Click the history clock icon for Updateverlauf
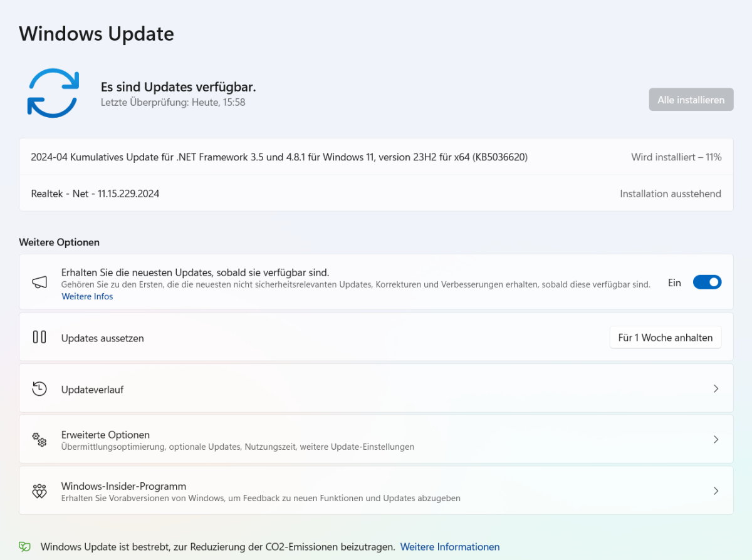752x560 pixels. pyautogui.click(x=39, y=388)
